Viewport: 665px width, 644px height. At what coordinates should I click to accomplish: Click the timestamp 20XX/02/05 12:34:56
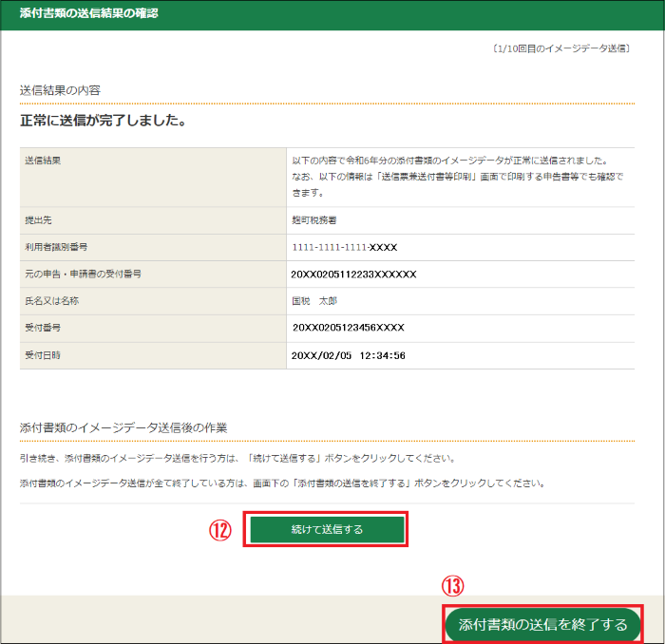[348, 355]
